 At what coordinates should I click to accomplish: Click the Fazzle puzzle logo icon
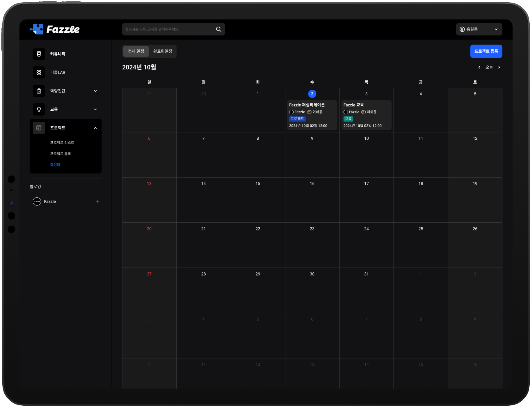coord(37,29)
